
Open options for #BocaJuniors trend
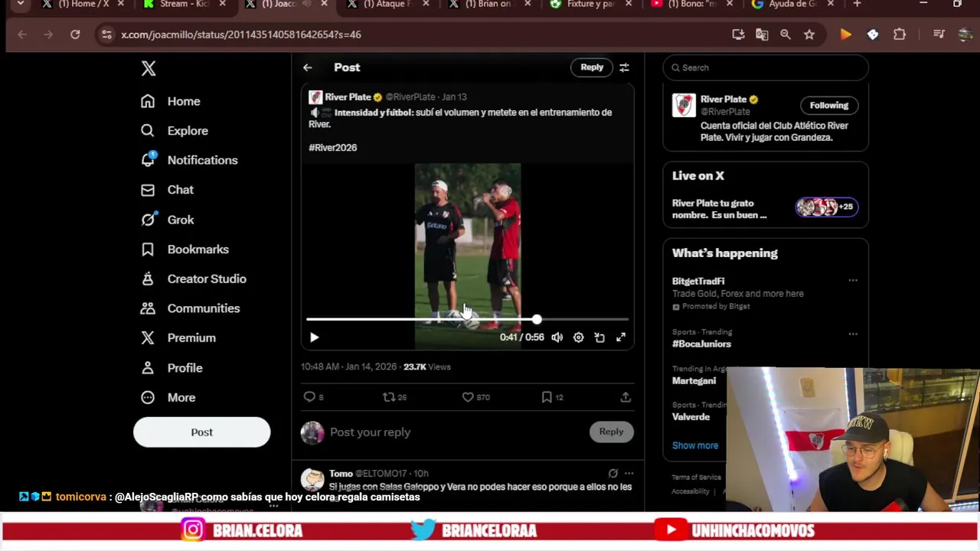[x=853, y=334]
